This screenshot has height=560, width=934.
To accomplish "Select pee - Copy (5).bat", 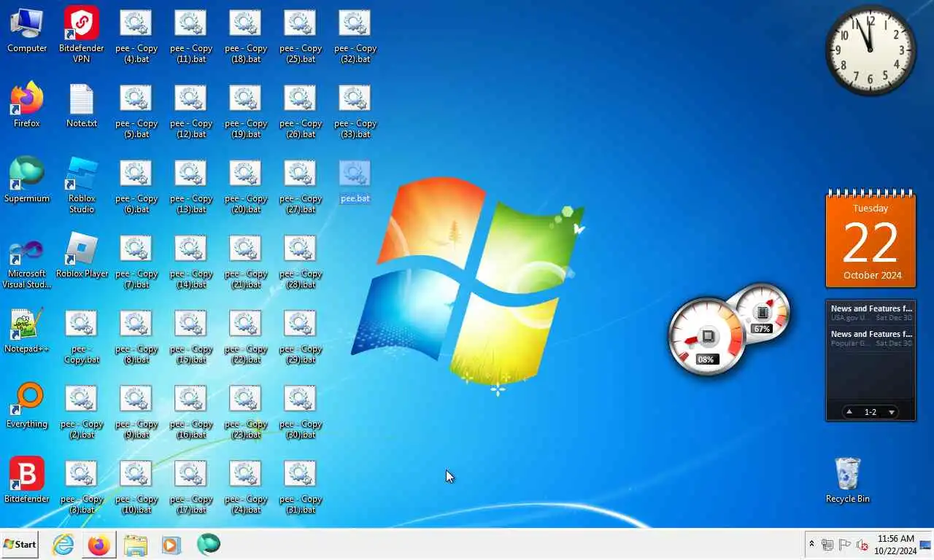I will 136,112.
